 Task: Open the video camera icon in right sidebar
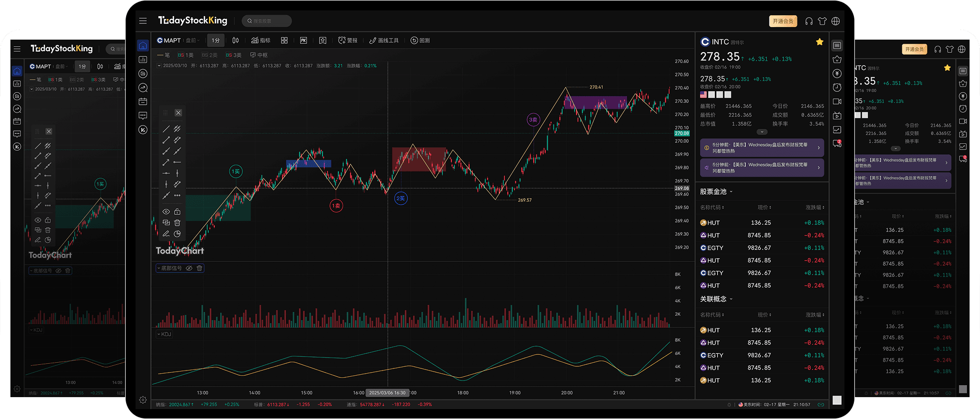[837, 102]
